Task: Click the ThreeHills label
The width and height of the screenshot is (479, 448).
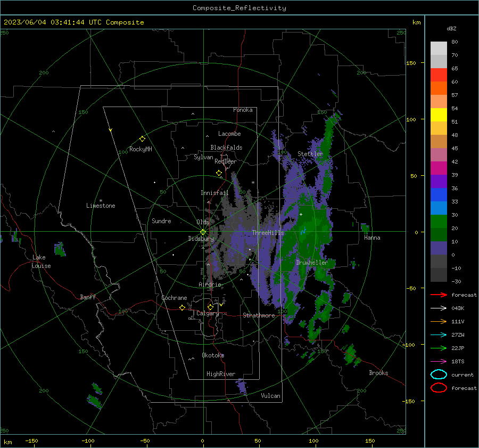Action: click(x=268, y=233)
